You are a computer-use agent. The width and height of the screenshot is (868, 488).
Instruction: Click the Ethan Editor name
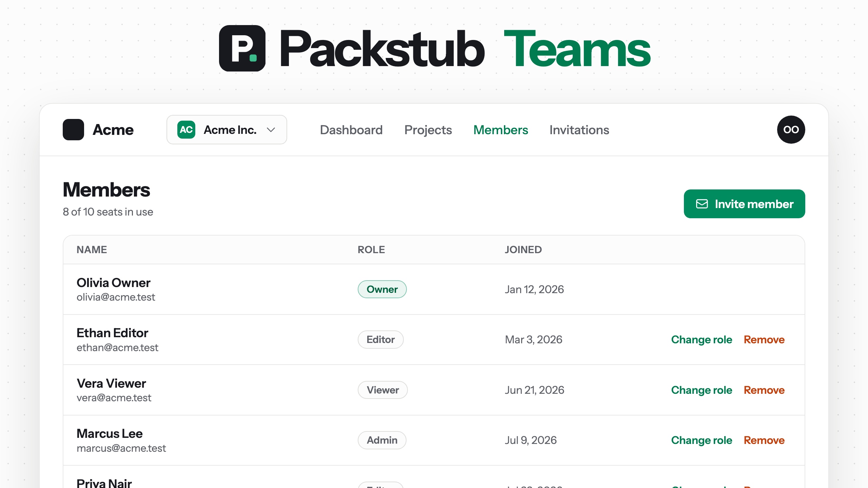coord(112,333)
